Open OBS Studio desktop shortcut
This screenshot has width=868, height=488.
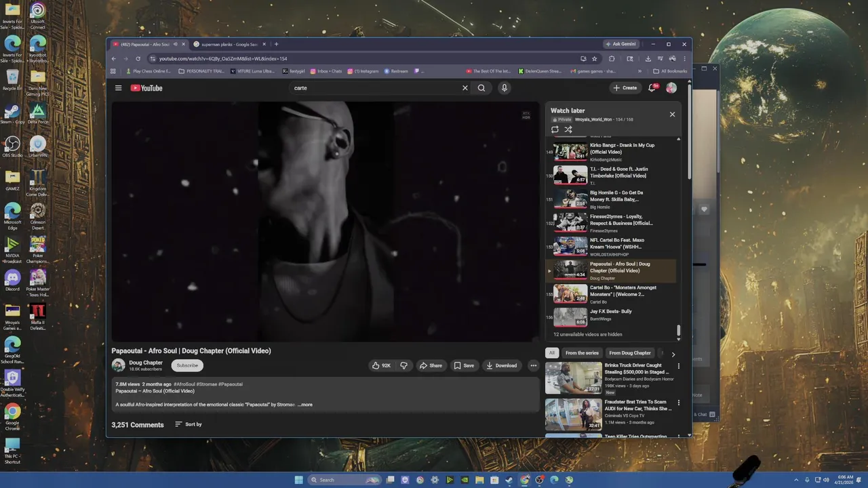pyautogui.click(x=12, y=146)
